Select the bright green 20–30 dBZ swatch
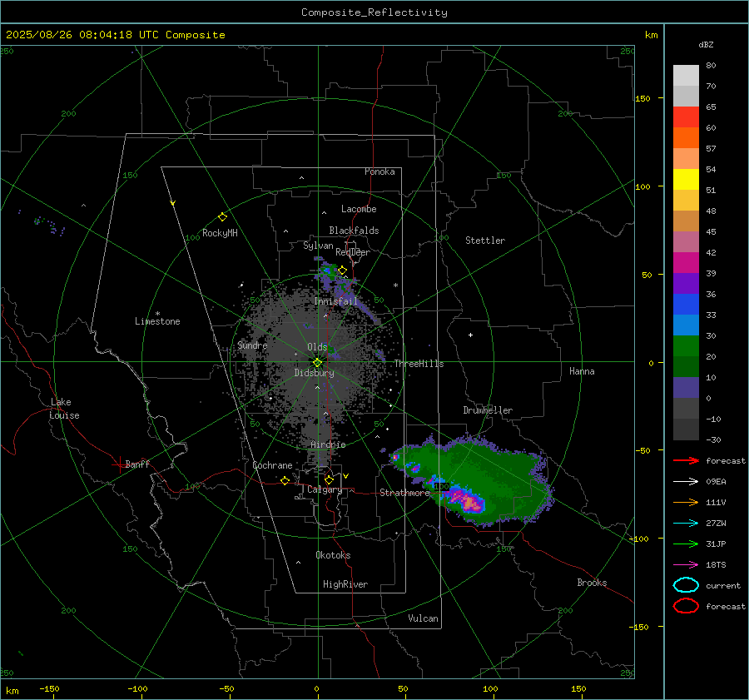The height and width of the screenshot is (700, 749). click(686, 346)
